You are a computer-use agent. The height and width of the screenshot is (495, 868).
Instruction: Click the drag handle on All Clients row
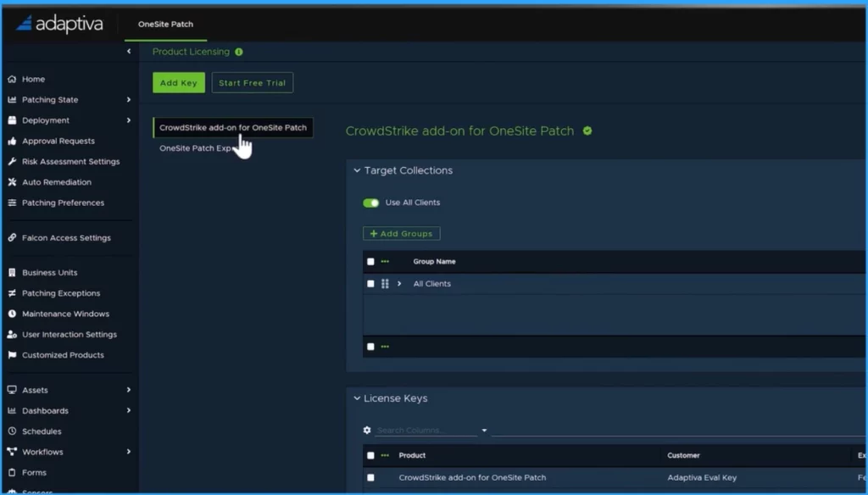(x=385, y=283)
